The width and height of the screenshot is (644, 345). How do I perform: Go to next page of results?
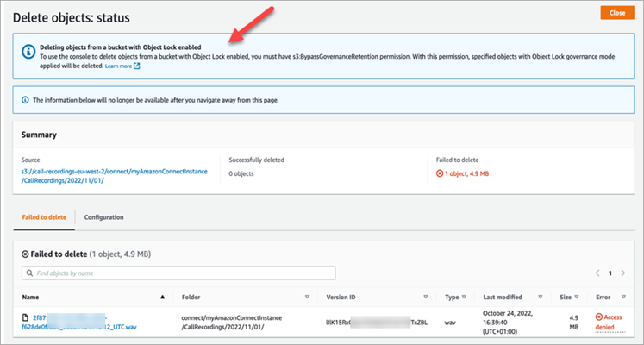click(625, 273)
